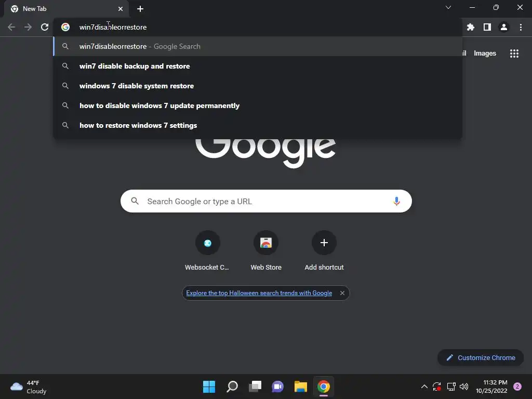Select the suggestion win7 disable backup and restore
Image resolution: width=532 pixels, height=399 pixels.
pos(258,66)
